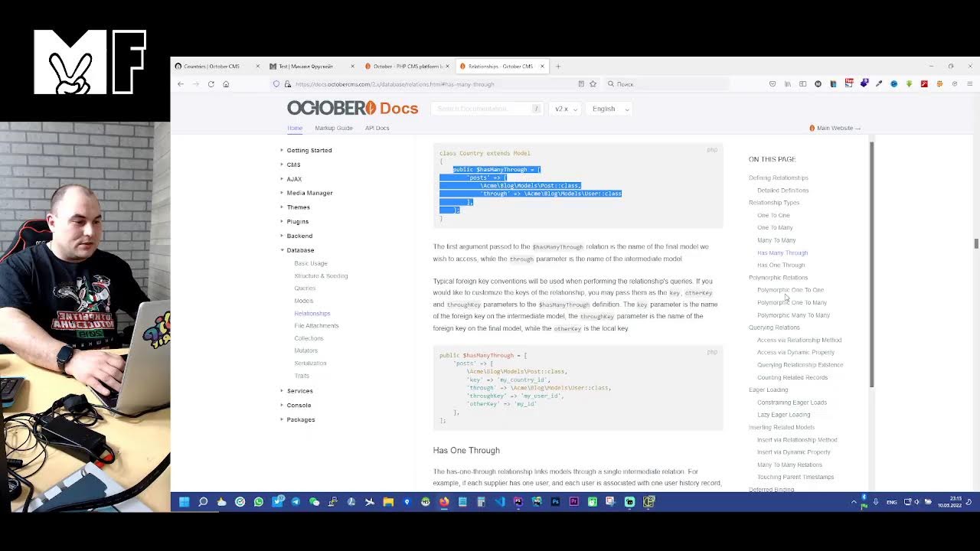Click the browser back arrow

(x=181, y=84)
